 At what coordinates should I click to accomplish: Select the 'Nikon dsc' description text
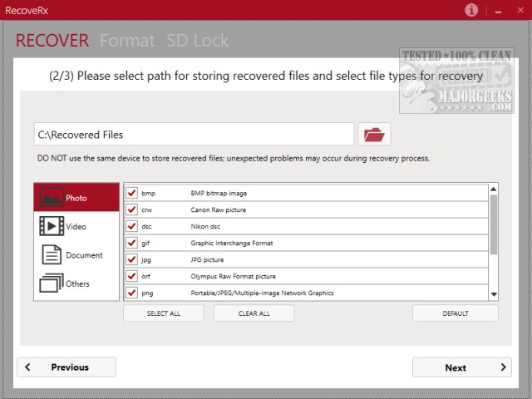click(x=205, y=226)
